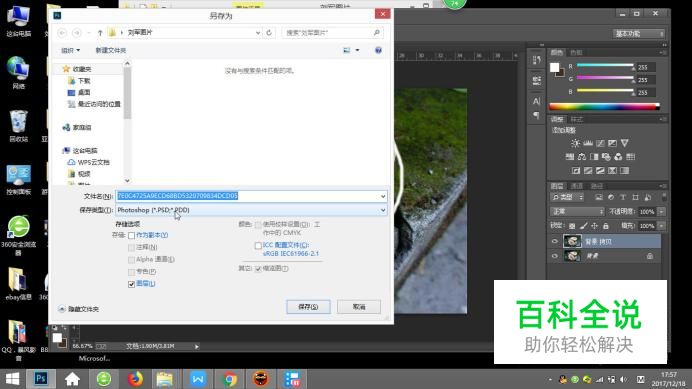Add a Color Lookup adjustment via the grid icon
692x389 pixels.
(x=630, y=157)
